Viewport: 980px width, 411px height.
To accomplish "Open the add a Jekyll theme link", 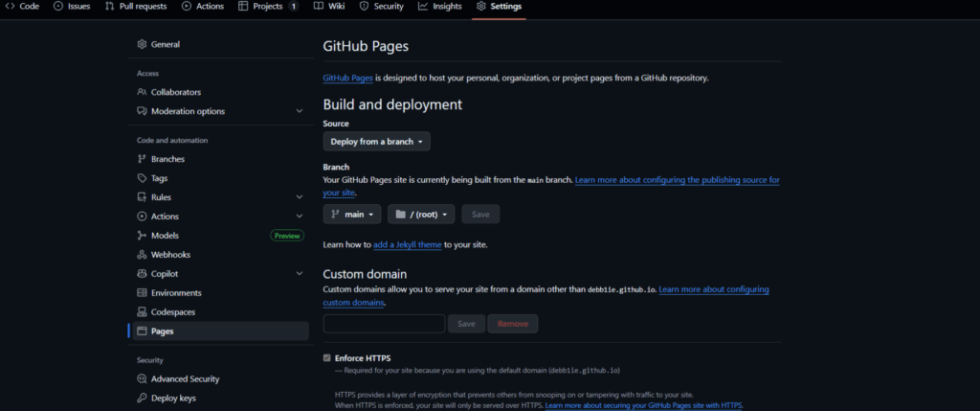I will [x=408, y=244].
